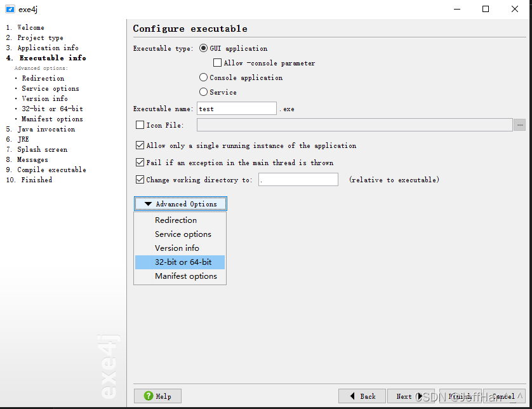Click the Finish button
The height and width of the screenshot is (409, 532).
coord(460,396)
